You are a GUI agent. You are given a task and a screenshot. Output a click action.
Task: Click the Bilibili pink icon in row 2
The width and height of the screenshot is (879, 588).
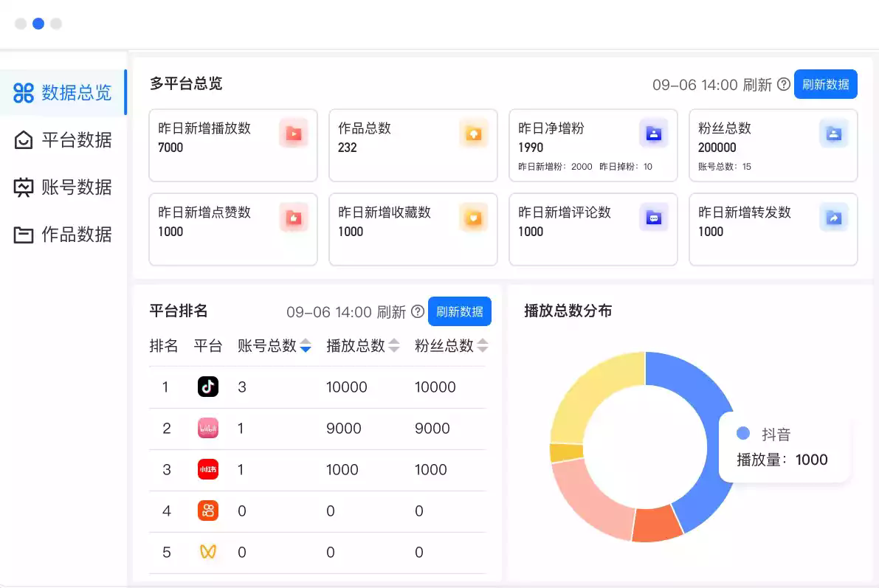208,428
